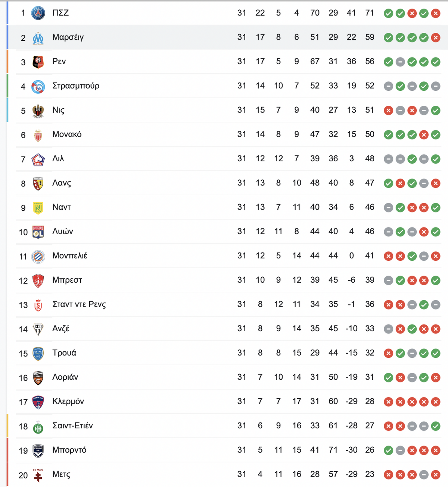Viewport: 448px width, 487px height.
Task: Select Στρασμπούρ's first gray draw icon
Action: tap(388, 86)
